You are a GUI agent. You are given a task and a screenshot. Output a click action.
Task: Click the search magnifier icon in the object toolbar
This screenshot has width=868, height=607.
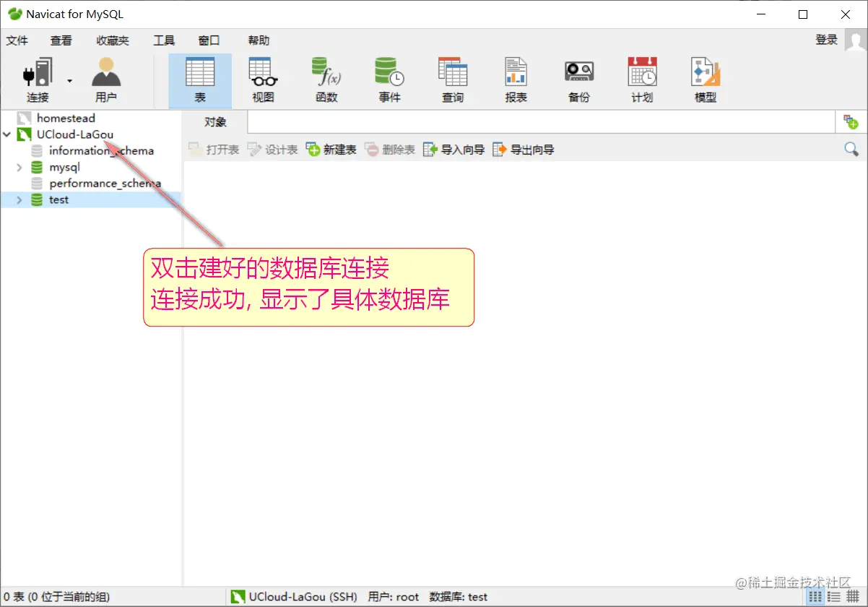pos(851,149)
